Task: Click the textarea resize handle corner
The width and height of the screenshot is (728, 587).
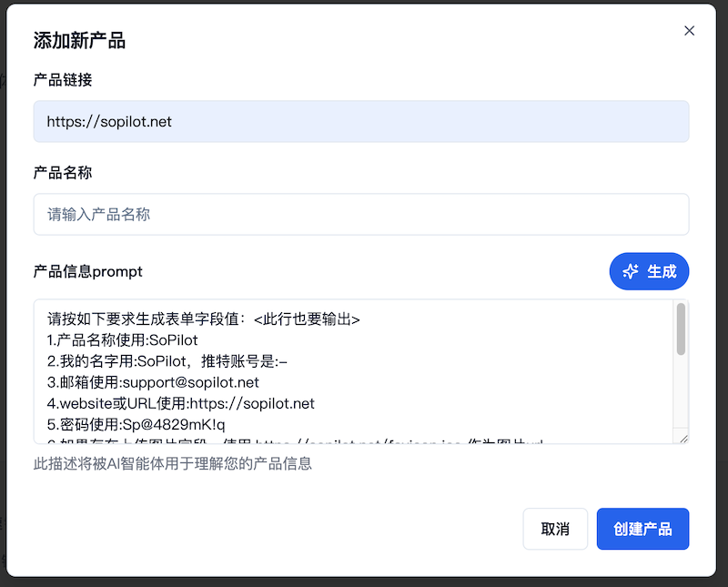Action: coord(683,439)
